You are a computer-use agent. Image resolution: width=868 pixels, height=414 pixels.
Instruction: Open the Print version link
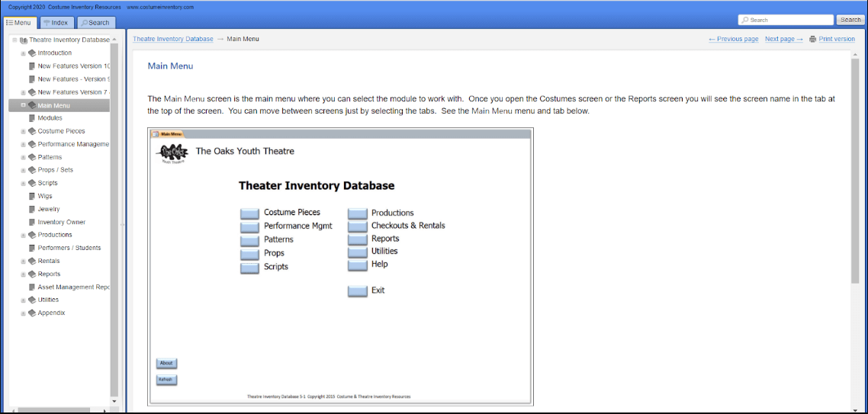coord(837,40)
